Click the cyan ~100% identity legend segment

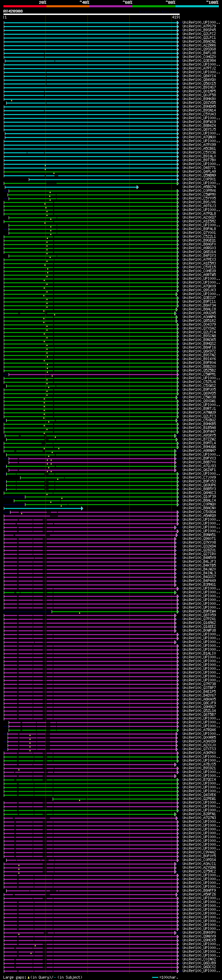coord(197,6)
